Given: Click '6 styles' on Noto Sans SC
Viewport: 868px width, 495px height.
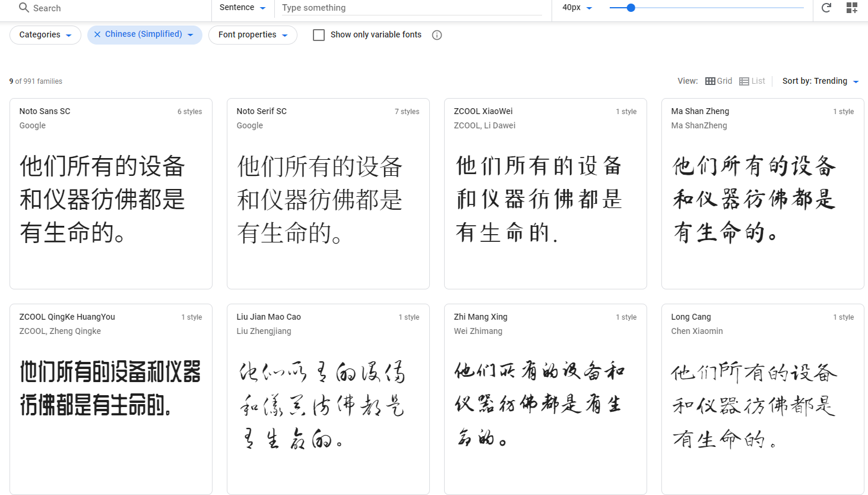Looking at the screenshot, I should tap(189, 112).
